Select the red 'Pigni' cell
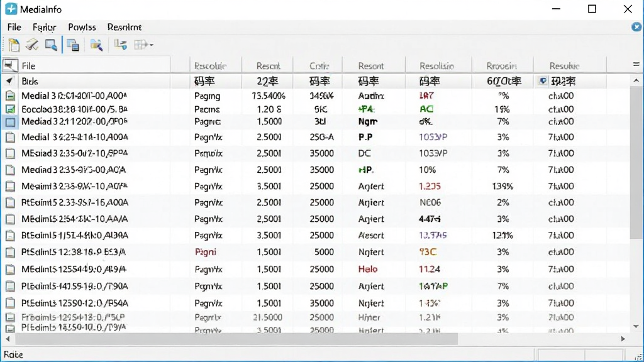Viewport: 644px width, 362px height. (206, 252)
